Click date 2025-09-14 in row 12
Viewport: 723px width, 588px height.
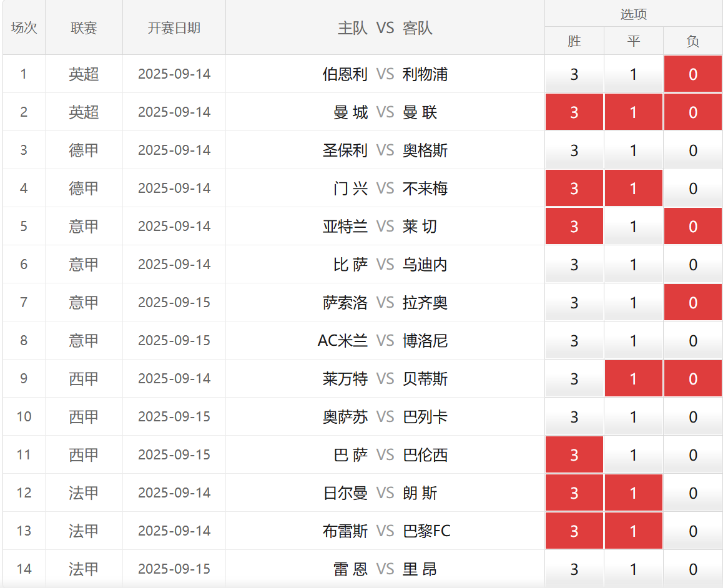click(174, 492)
